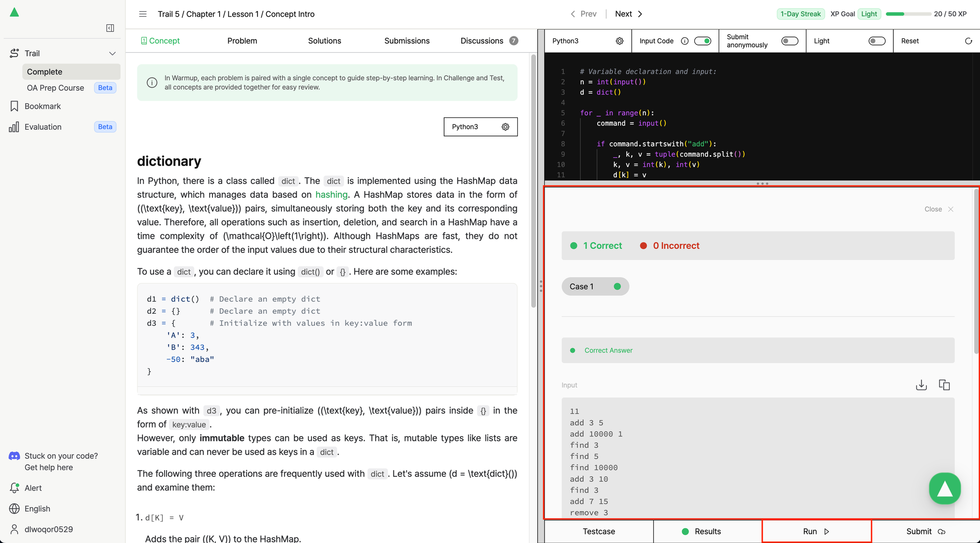Open user profile dlwoqor0529
The height and width of the screenshot is (543, 980).
pos(42,529)
